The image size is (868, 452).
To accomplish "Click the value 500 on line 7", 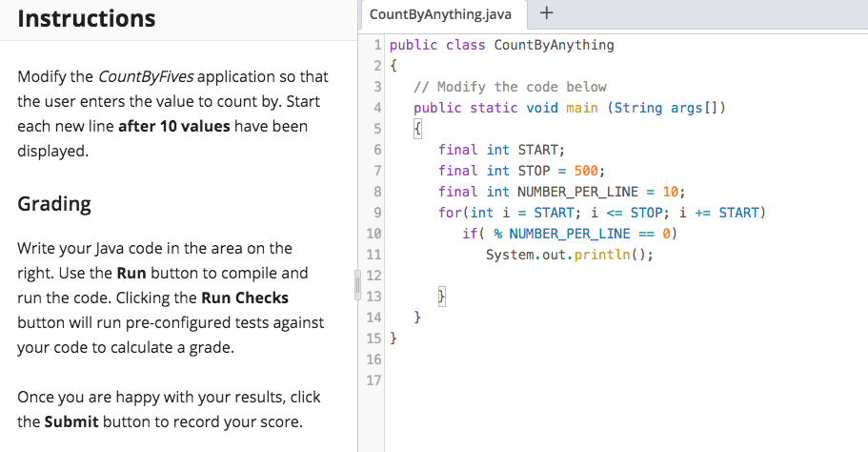I will point(586,171).
